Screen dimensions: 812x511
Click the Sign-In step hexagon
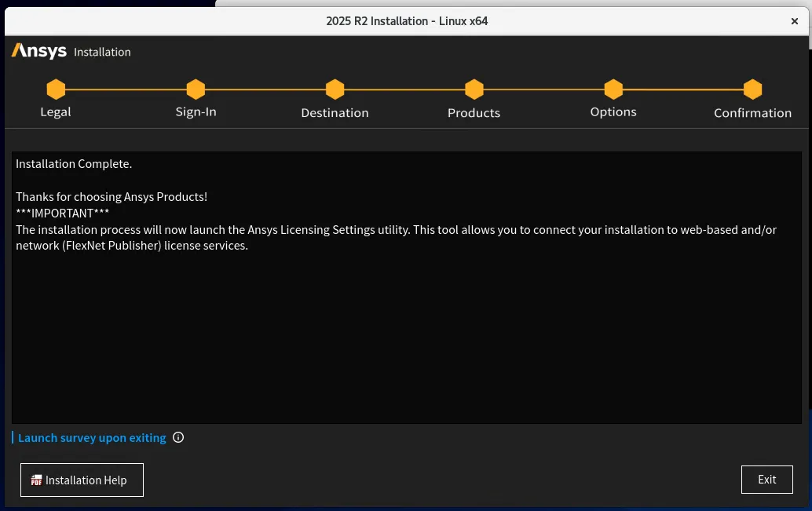196,89
